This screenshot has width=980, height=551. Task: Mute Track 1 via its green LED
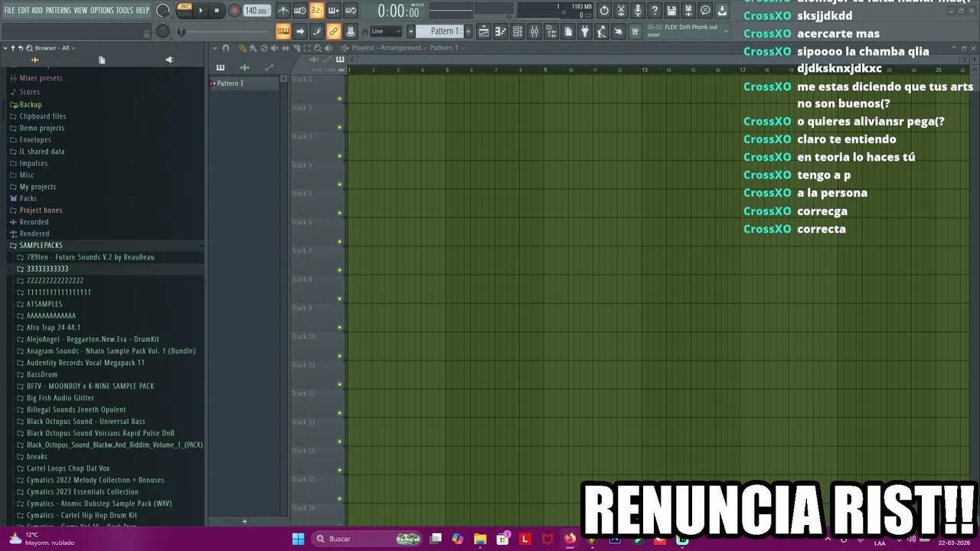click(x=340, y=99)
